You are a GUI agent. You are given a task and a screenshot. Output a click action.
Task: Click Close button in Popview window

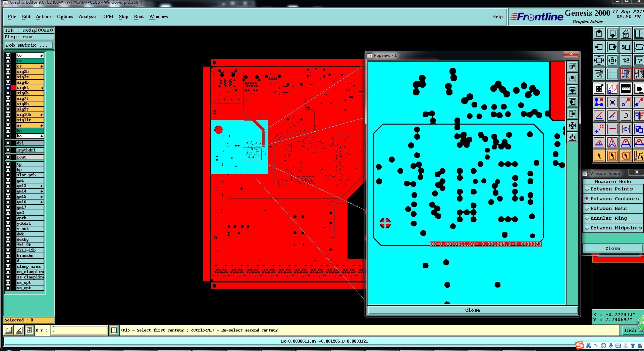tap(473, 310)
